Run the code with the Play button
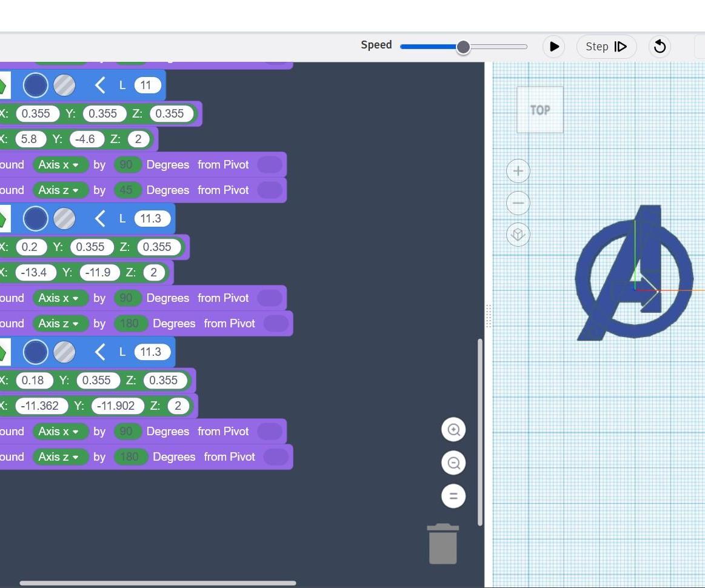705x588 pixels. pos(553,46)
